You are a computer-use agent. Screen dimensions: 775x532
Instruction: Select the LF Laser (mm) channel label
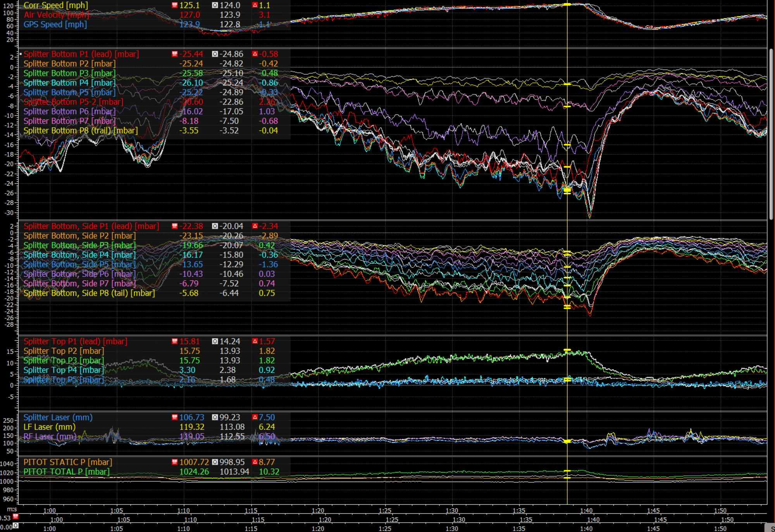49,427
